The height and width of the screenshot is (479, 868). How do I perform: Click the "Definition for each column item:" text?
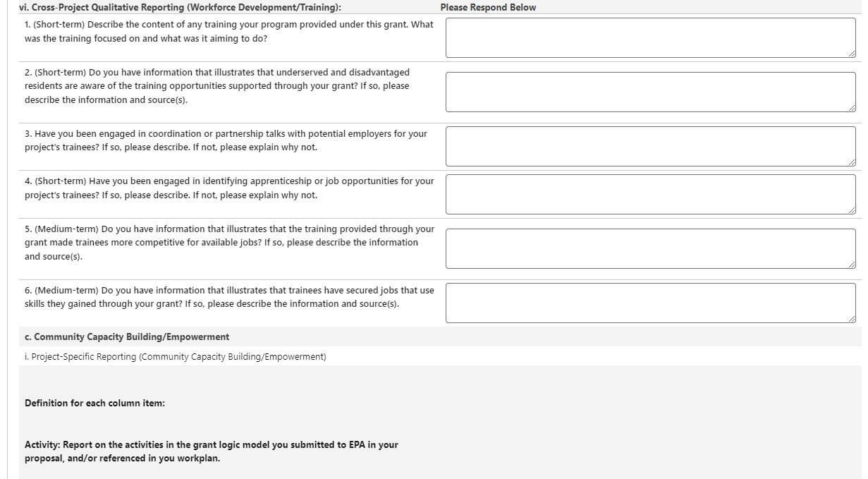click(94, 404)
